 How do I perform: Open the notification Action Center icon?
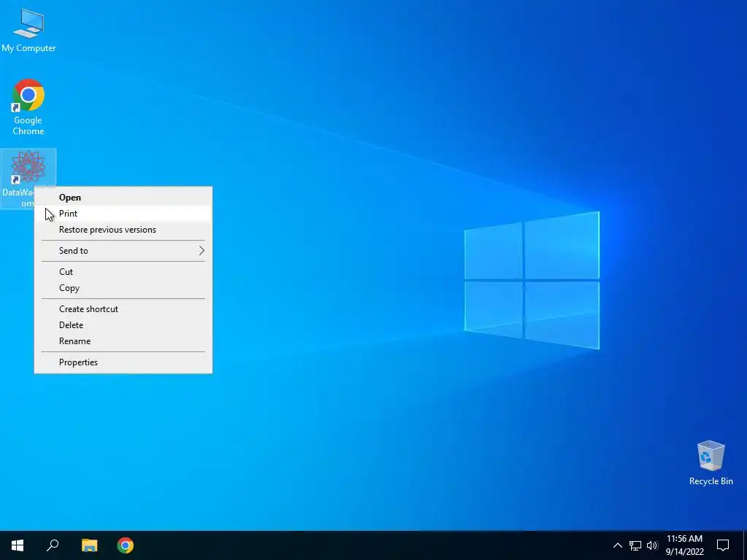point(723,545)
